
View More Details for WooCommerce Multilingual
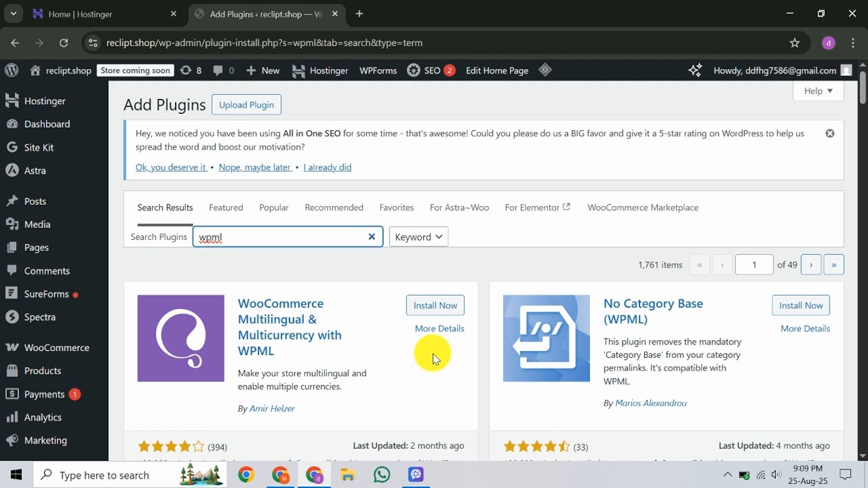[439, 328]
